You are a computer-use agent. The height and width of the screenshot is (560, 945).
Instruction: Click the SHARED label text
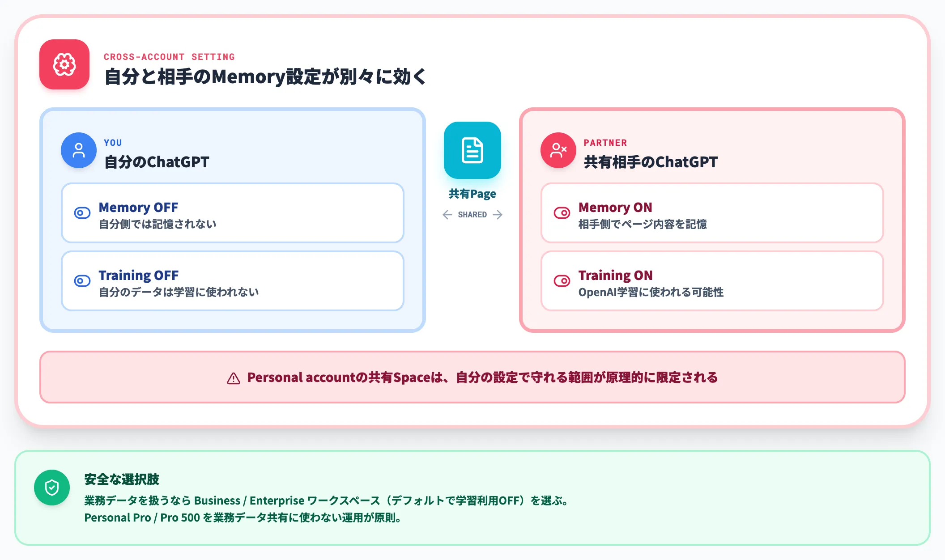472,215
